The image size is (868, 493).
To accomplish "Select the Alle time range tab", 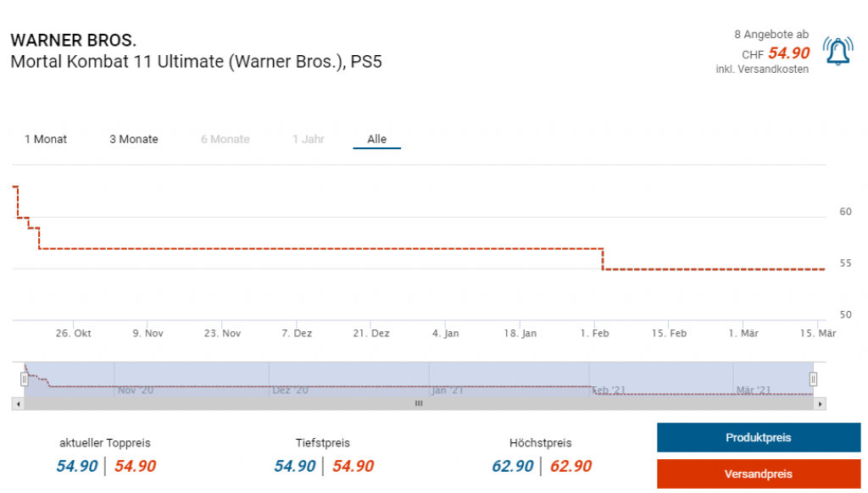I will (x=376, y=139).
